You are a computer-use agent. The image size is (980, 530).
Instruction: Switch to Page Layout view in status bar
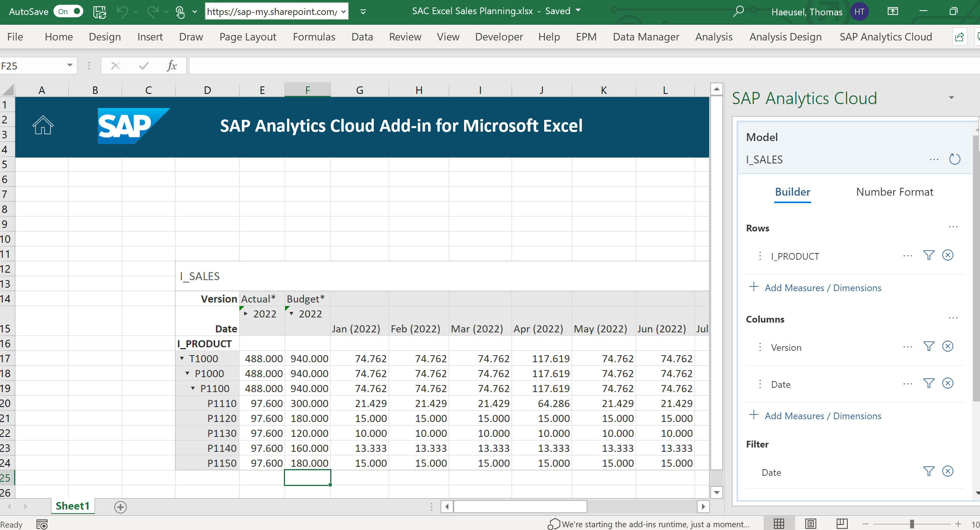810,524
